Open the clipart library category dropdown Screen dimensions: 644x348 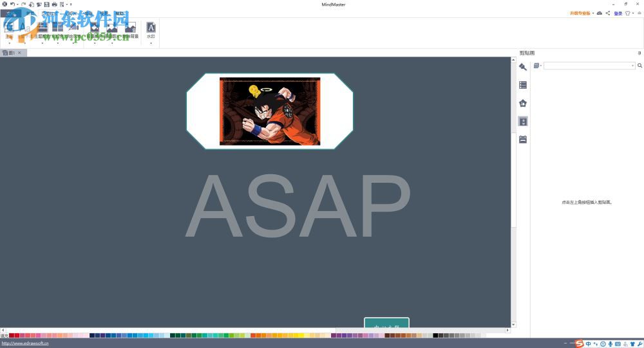pyautogui.click(x=537, y=66)
